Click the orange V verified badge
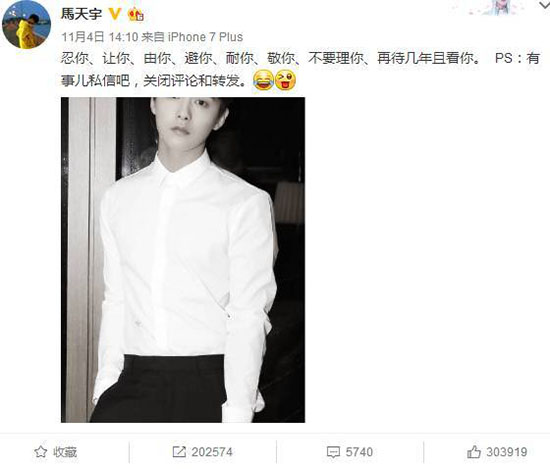 pos(114,14)
